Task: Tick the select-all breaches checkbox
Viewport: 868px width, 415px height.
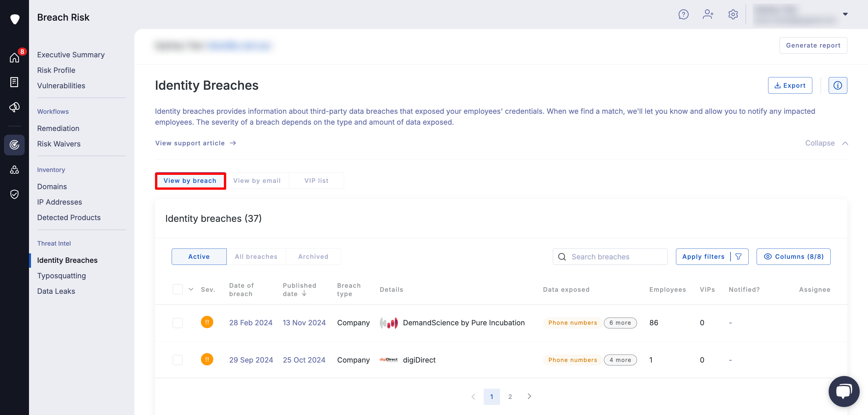Action: (x=178, y=289)
